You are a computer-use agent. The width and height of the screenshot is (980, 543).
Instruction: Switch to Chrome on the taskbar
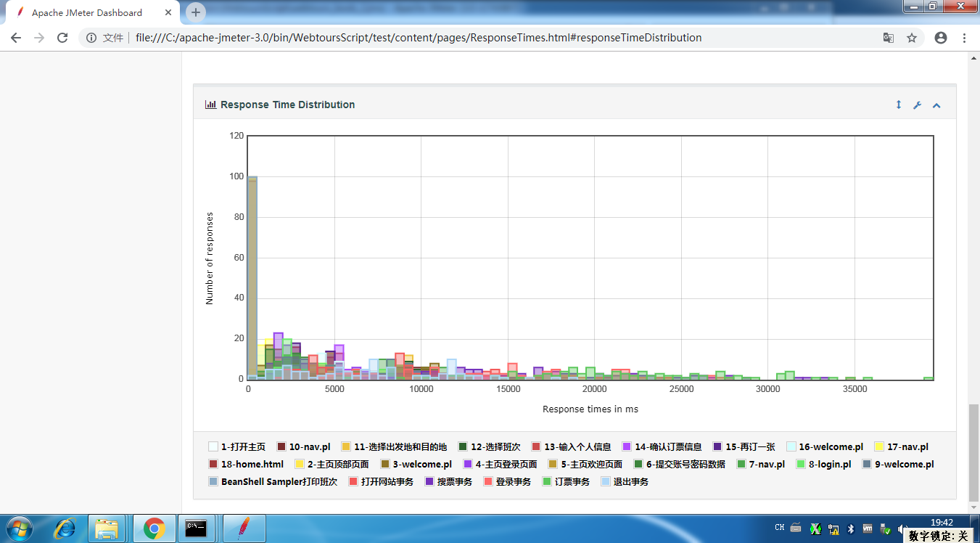click(x=154, y=528)
